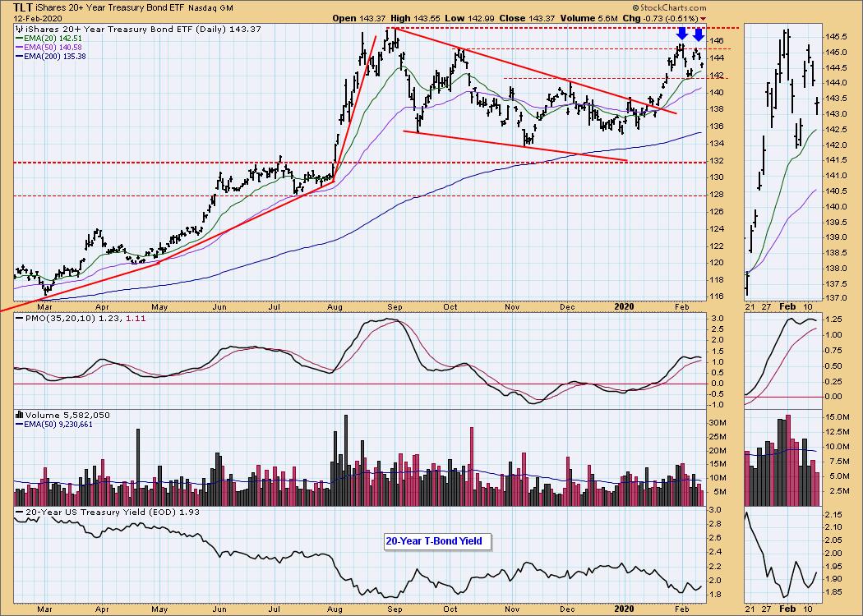863x616 pixels.
Task: Select the blue EMA(200) legend line swatch
Action: pyautogui.click(x=20, y=57)
